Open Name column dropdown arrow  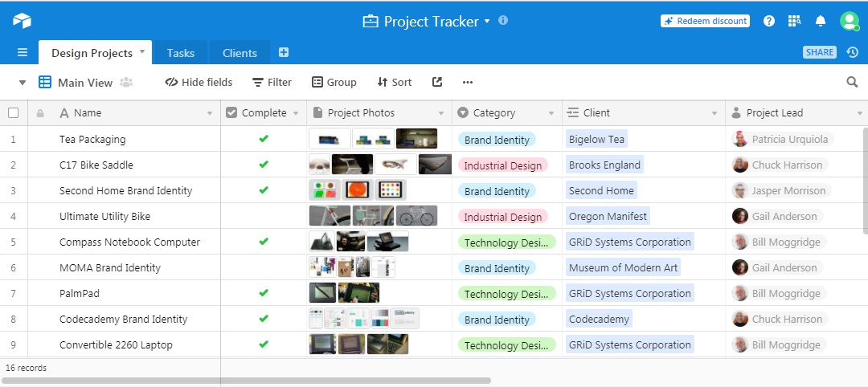click(210, 113)
